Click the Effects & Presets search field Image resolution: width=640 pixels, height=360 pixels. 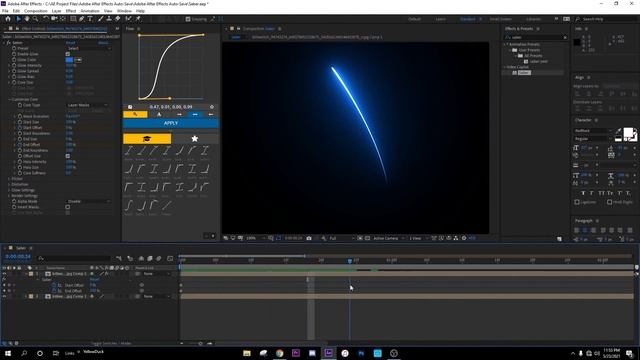[536, 37]
